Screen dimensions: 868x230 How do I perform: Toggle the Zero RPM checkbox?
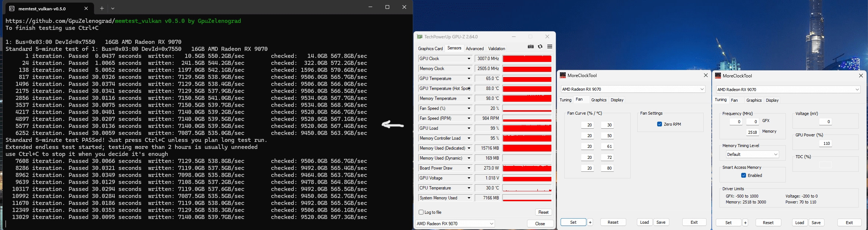pyautogui.click(x=659, y=124)
